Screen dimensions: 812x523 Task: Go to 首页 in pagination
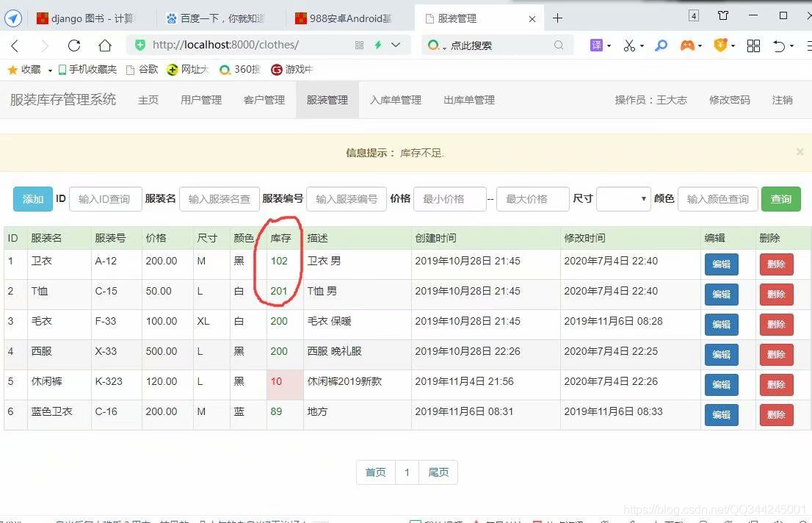(375, 472)
